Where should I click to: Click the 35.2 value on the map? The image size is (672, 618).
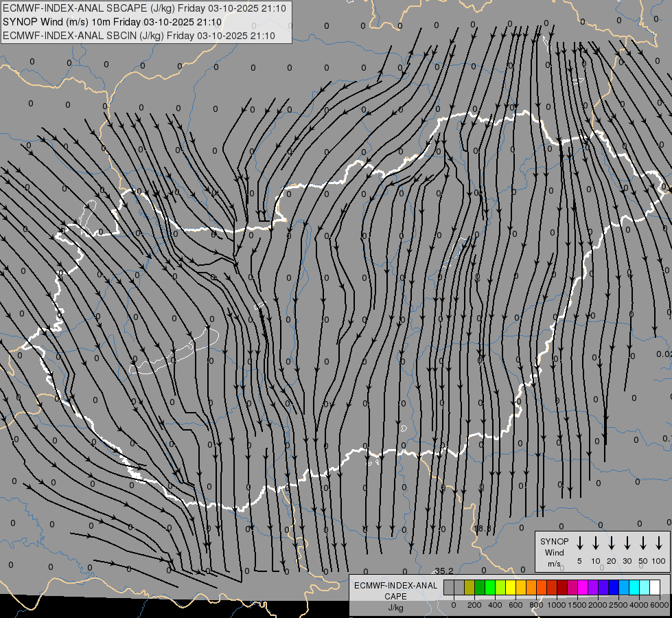point(444,571)
